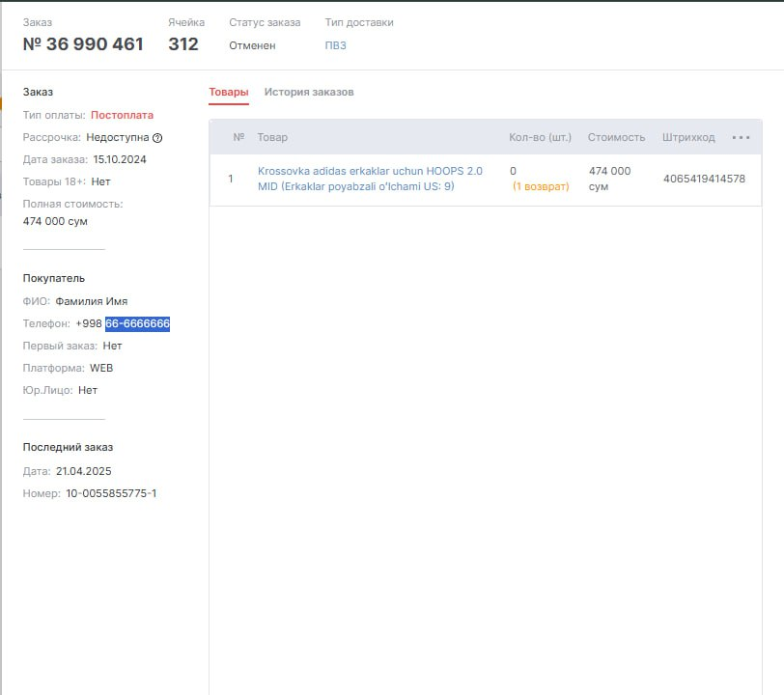Click the last order date 21.04.2025
784x695 pixels.
click(x=83, y=471)
